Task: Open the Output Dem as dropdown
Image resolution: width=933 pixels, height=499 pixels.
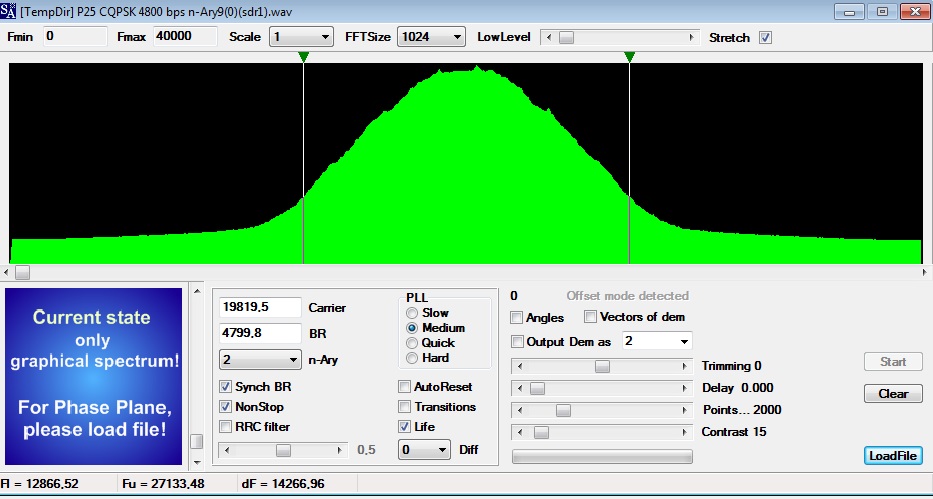Action: pyautogui.click(x=657, y=341)
